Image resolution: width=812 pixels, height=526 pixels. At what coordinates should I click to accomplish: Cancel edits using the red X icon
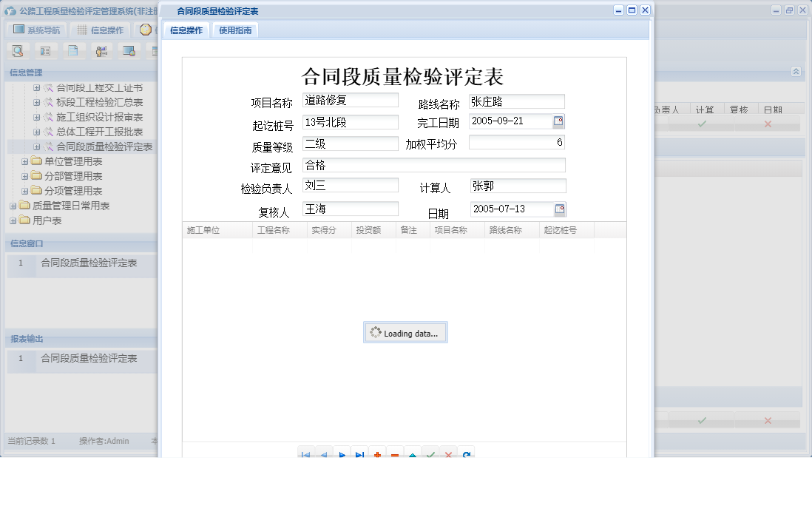[x=449, y=455]
